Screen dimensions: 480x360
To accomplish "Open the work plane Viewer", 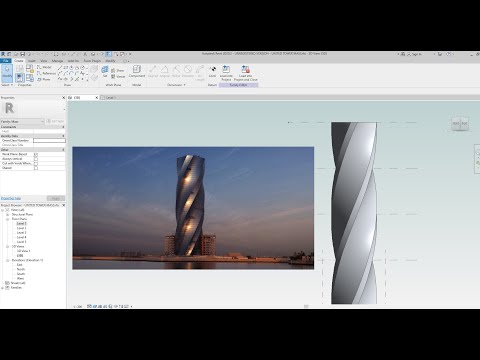I will click(118, 76).
